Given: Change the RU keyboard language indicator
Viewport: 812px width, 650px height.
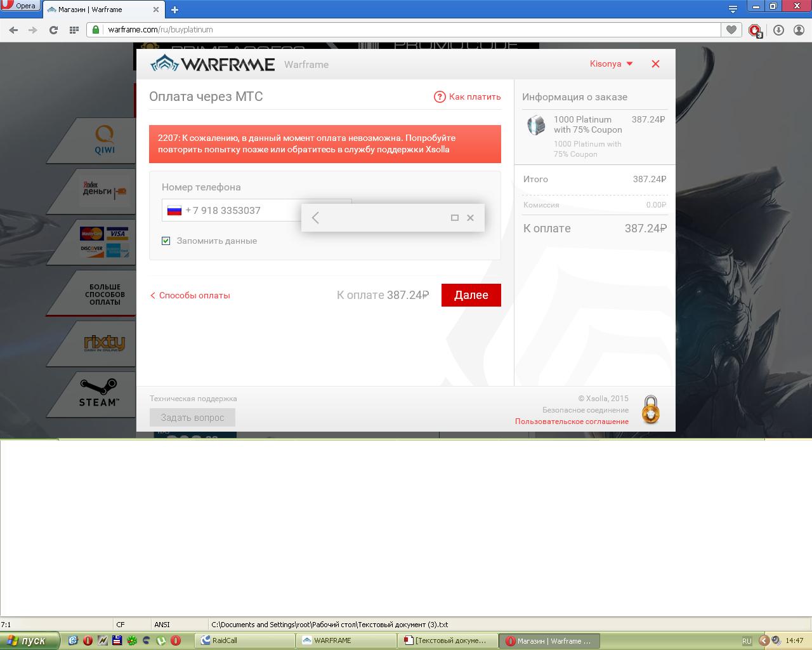Looking at the screenshot, I should (747, 640).
